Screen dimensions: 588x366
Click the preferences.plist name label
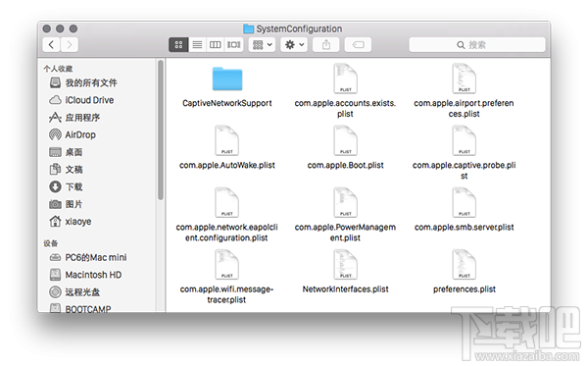click(465, 289)
